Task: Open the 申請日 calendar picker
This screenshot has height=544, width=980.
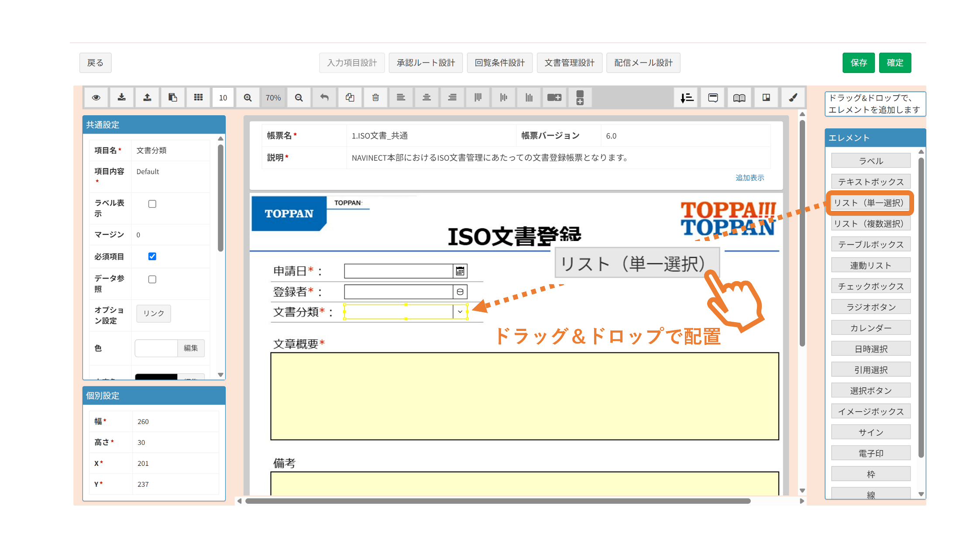Action: click(460, 271)
